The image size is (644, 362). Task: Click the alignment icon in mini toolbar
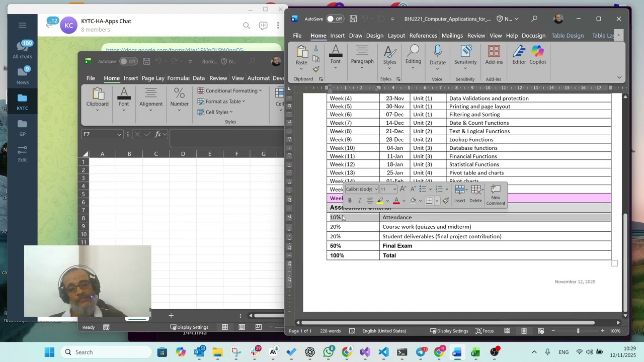tap(370, 201)
